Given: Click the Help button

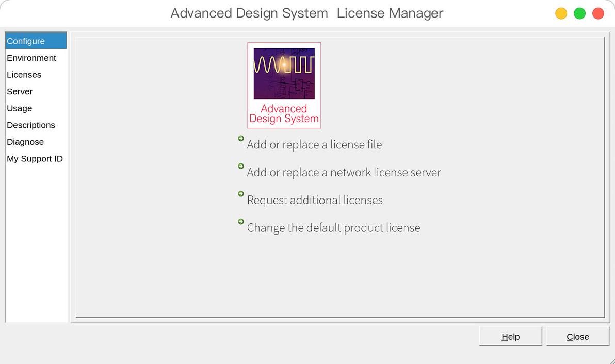Looking at the screenshot, I should (510, 337).
